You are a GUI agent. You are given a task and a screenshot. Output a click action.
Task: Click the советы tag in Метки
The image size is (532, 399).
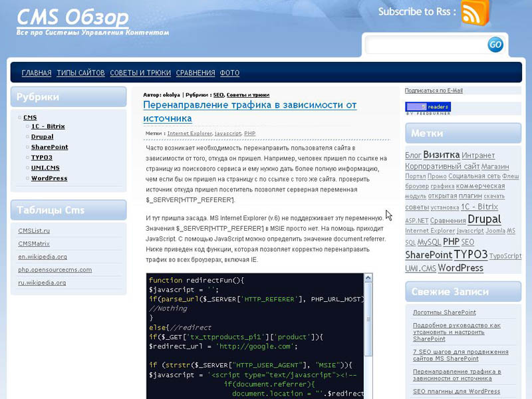coord(417,207)
